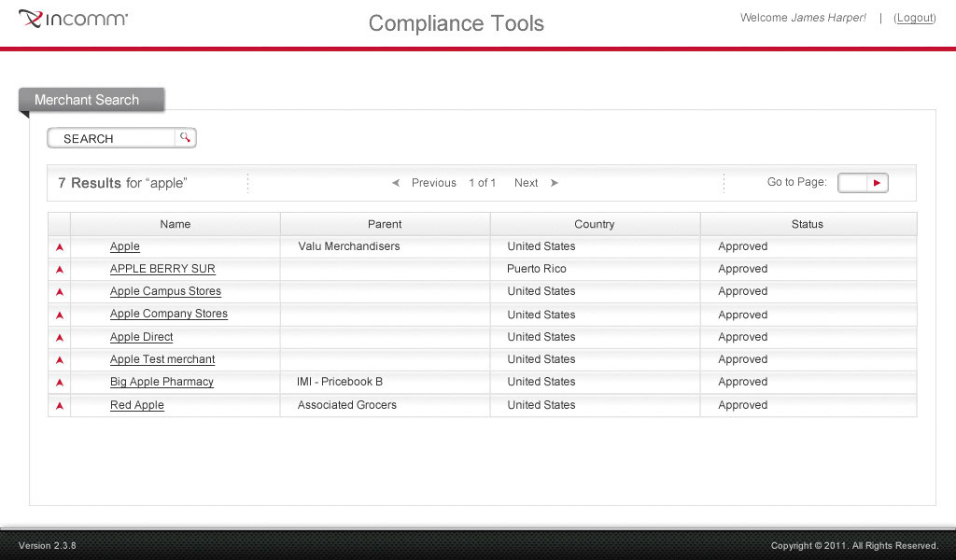Open the Merchant Search tab
956x560 pixels.
pos(91,100)
